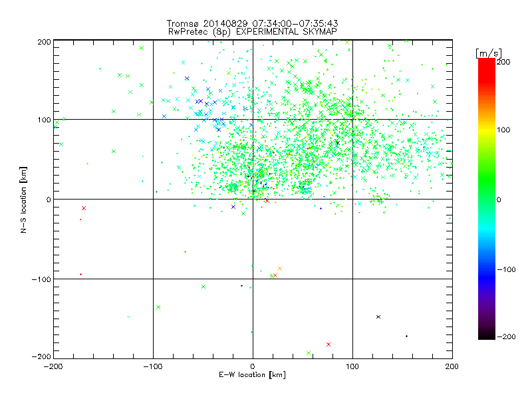
Task: Click the y-axis tick label '-200'
Action: (x=41, y=356)
